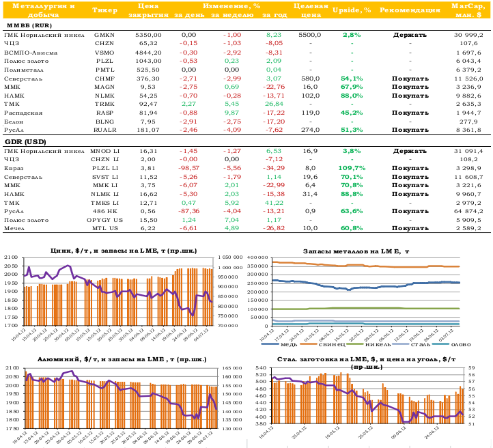Screen dimensions: 493x448
Task: Click the NLMK LI ticker cell
Action: 104,194
